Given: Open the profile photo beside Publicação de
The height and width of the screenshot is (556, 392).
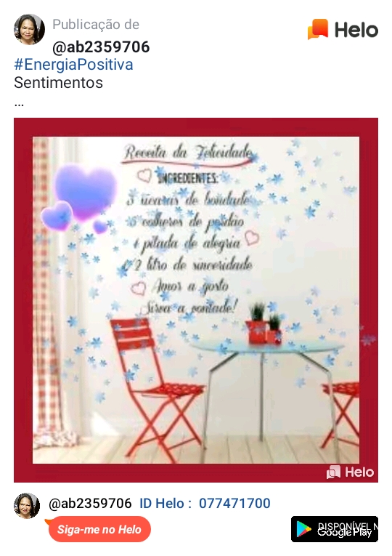Looking at the screenshot, I should pyautogui.click(x=29, y=29).
